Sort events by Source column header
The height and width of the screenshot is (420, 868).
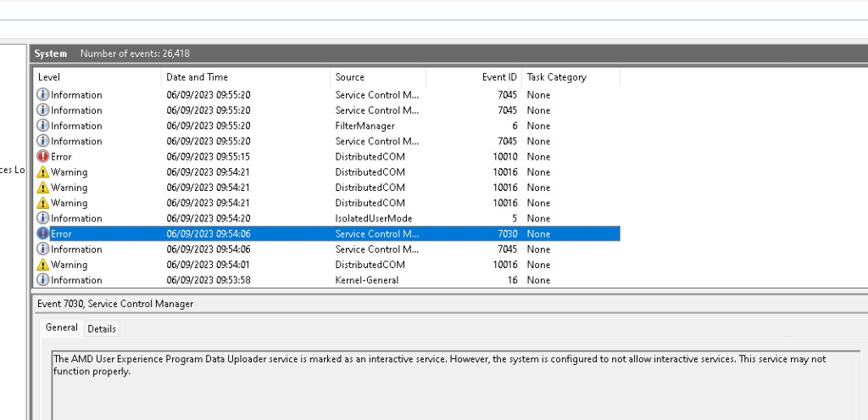[x=378, y=77]
